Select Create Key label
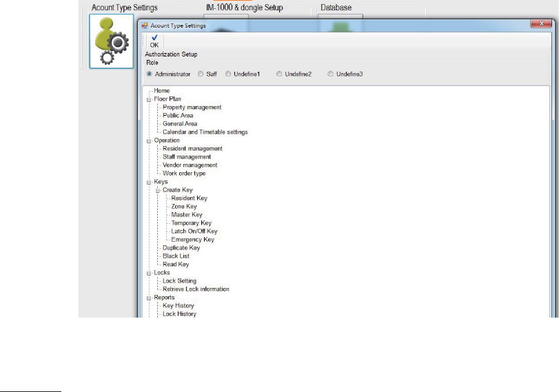 178,190
